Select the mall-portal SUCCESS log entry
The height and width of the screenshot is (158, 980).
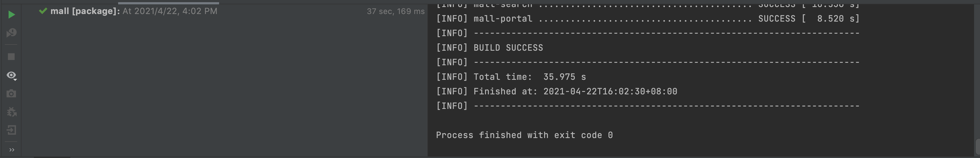point(647,18)
